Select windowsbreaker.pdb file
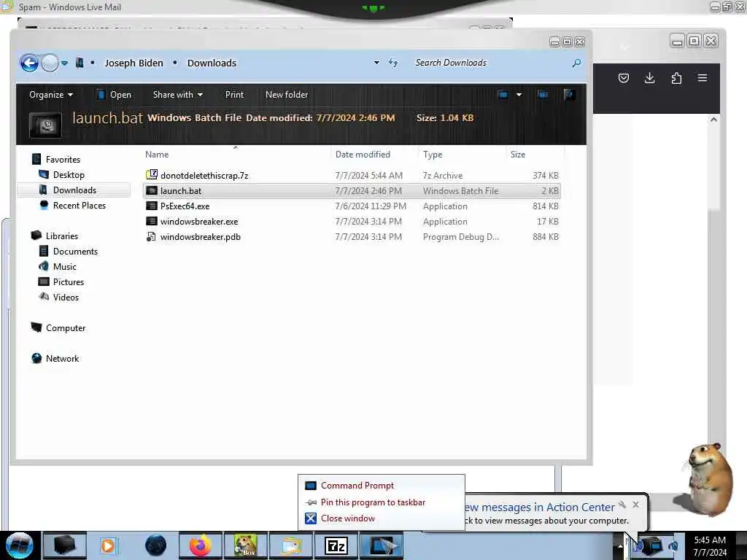 click(352, 236)
